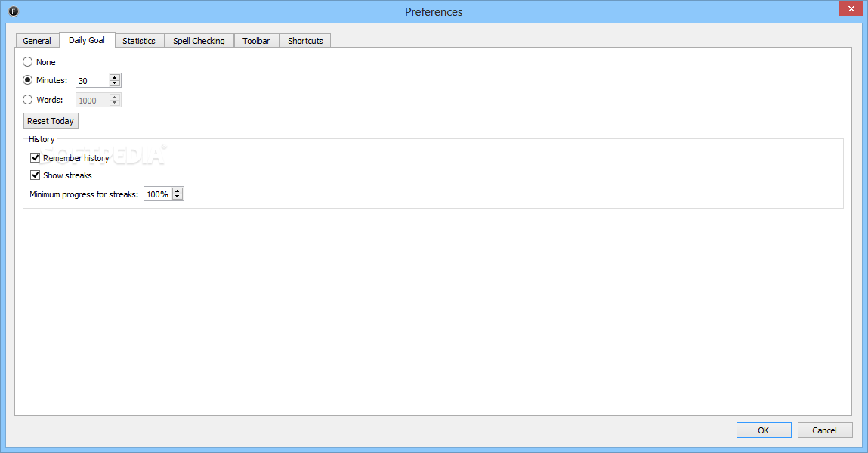868x453 pixels.
Task: Disable Show streaks
Action: 35,175
